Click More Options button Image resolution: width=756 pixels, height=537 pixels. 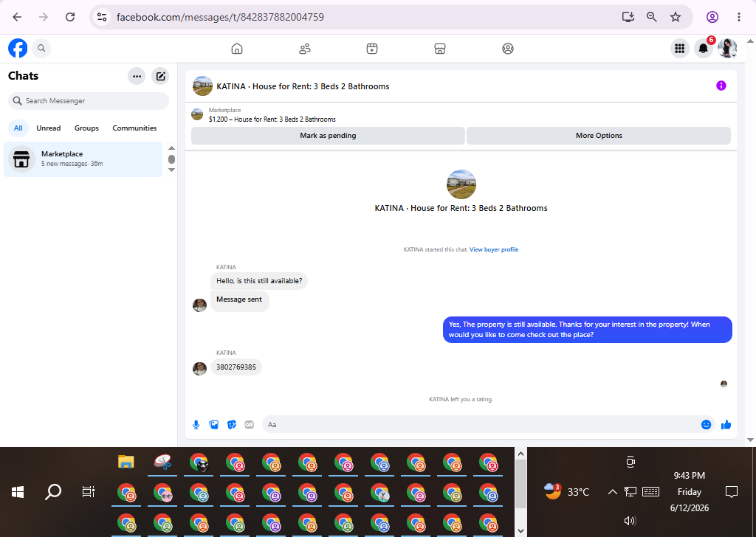pyautogui.click(x=599, y=136)
